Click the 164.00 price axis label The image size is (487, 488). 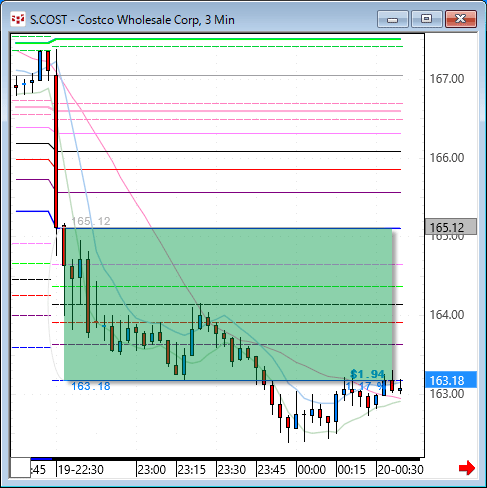(447, 315)
